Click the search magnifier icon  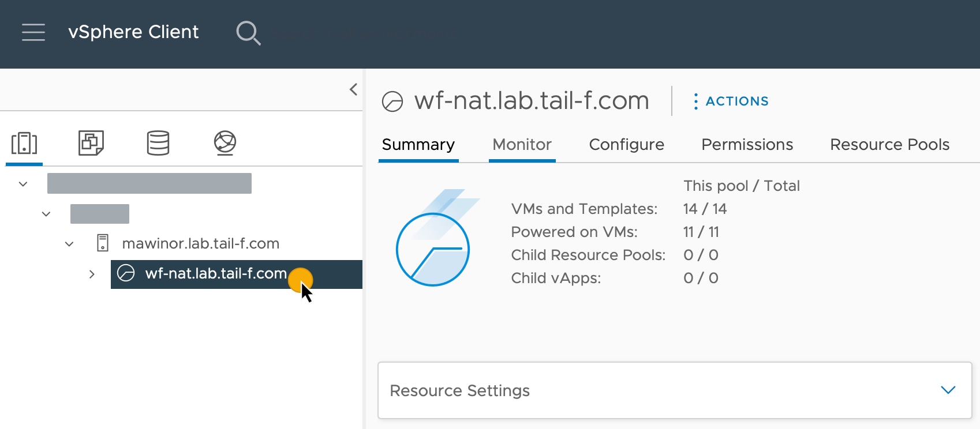(248, 33)
